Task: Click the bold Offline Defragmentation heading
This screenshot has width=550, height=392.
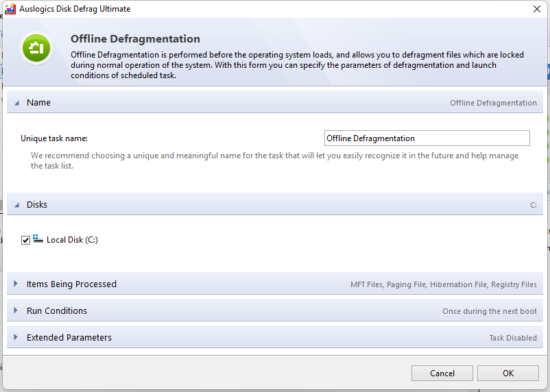Action: tap(136, 39)
